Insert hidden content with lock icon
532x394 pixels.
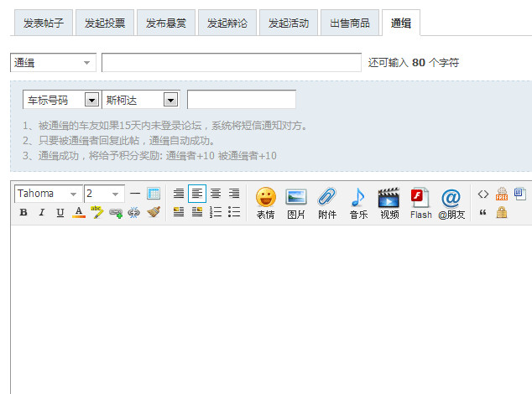tap(502, 213)
